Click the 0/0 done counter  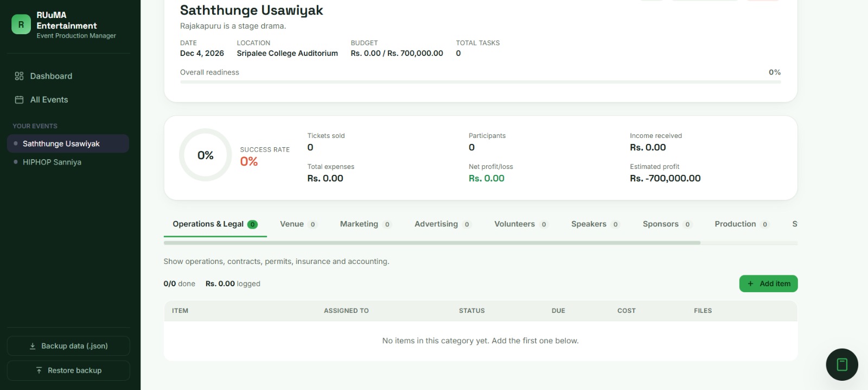tap(179, 284)
